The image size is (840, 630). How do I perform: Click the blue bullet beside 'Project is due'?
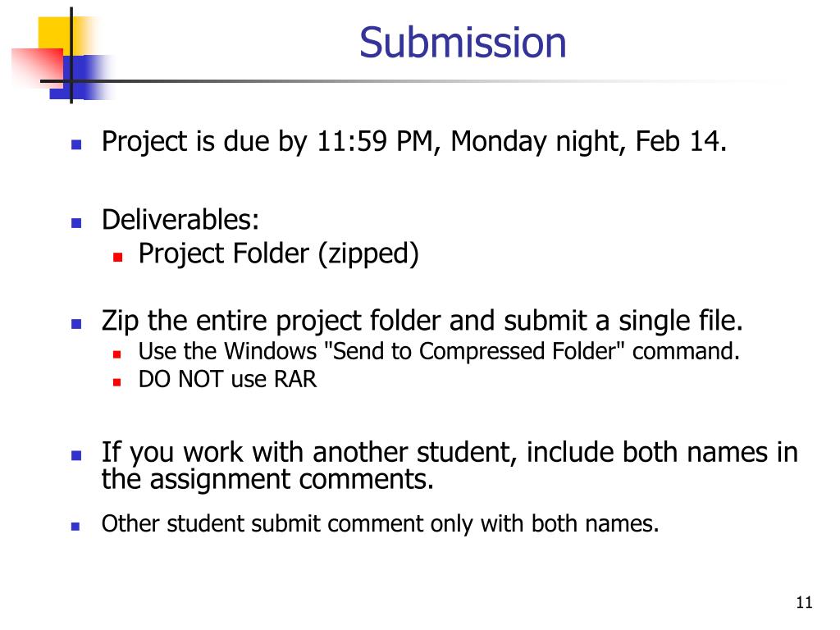76,144
